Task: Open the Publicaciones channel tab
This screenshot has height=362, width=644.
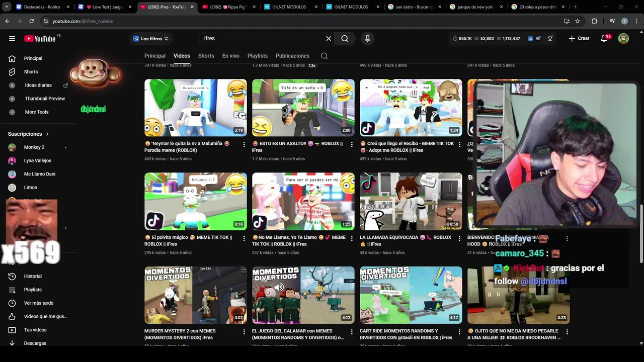Action: pos(292,56)
